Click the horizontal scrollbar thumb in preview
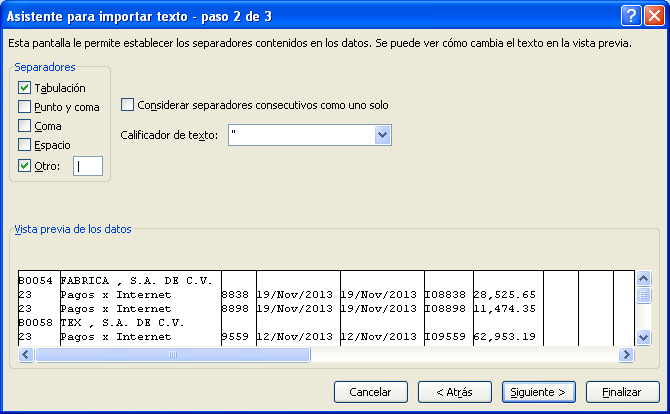Image resolution: width=670 pixels, height=414 pixels. (x=173, y=354)
